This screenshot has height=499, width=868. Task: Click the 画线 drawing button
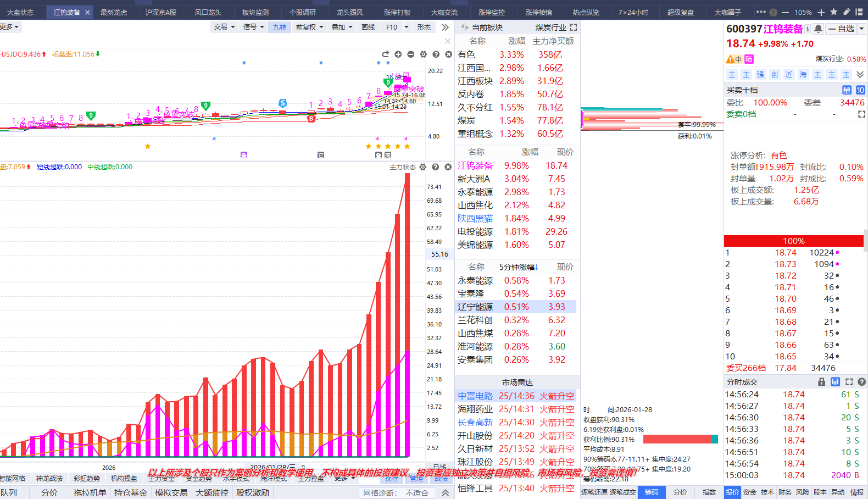[368, 27]
